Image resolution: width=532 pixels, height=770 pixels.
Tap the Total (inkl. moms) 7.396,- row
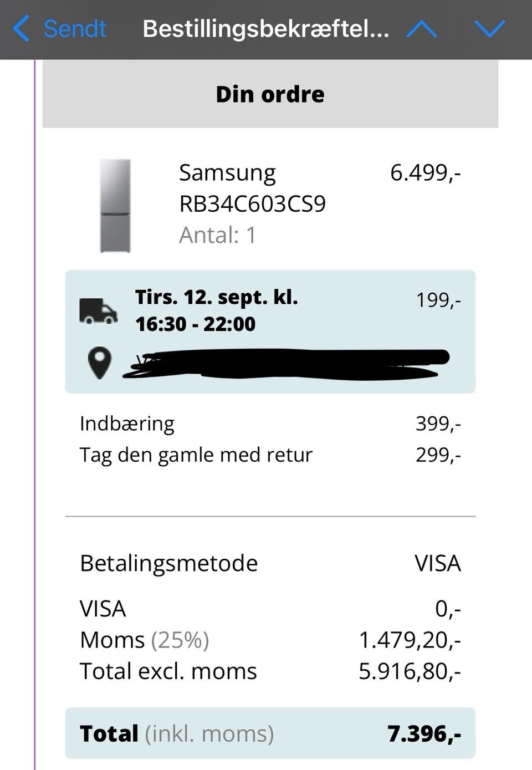(270, 733)
